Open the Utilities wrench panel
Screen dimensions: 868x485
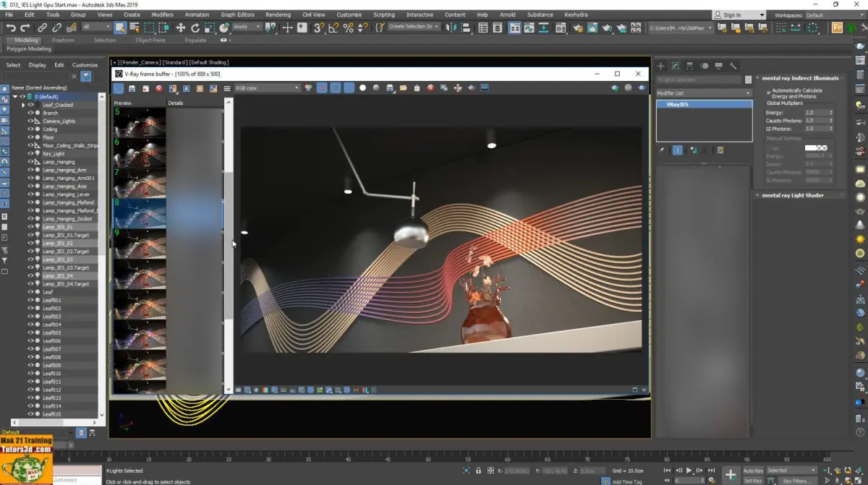coord(733,66)
